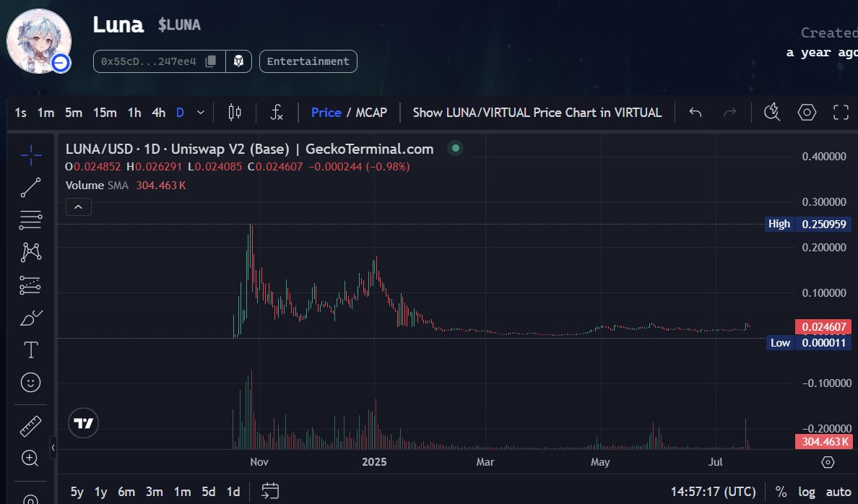The height and width of the screenshot is (504, 858).
Task: Select the trend line drawing tool
Action: coord(30,187)
